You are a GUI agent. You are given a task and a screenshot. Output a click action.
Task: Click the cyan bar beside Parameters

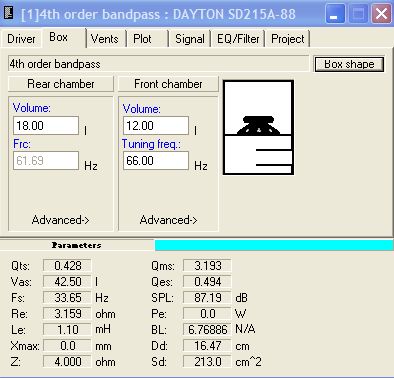click(x=274, y=245)
